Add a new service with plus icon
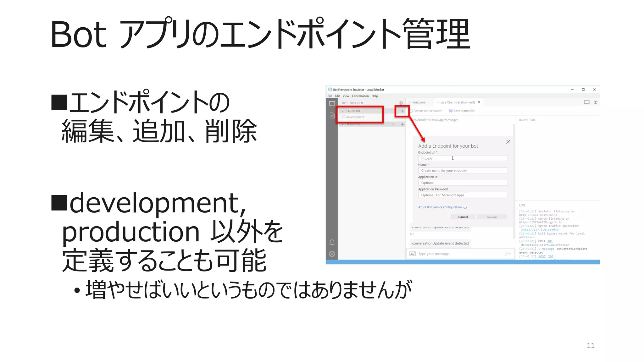The image size is (644, 362). click(x=402, y=124)
